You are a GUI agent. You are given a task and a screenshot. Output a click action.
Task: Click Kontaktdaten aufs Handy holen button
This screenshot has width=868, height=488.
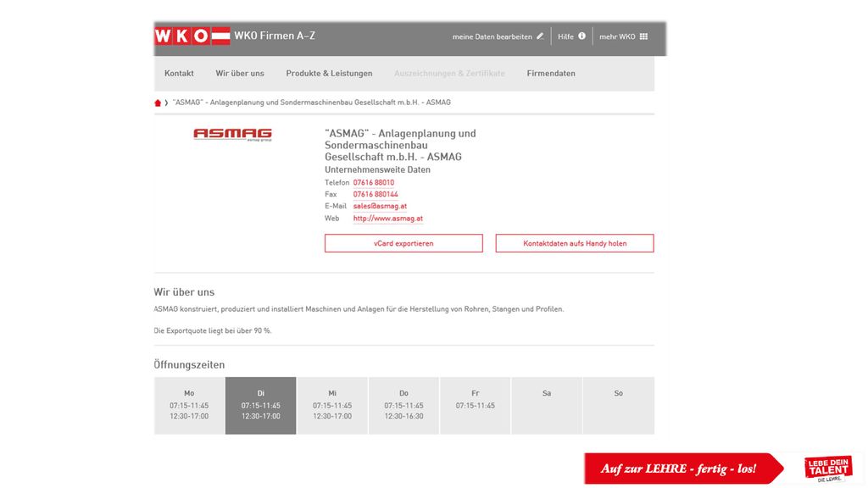(x=575, y=243)
